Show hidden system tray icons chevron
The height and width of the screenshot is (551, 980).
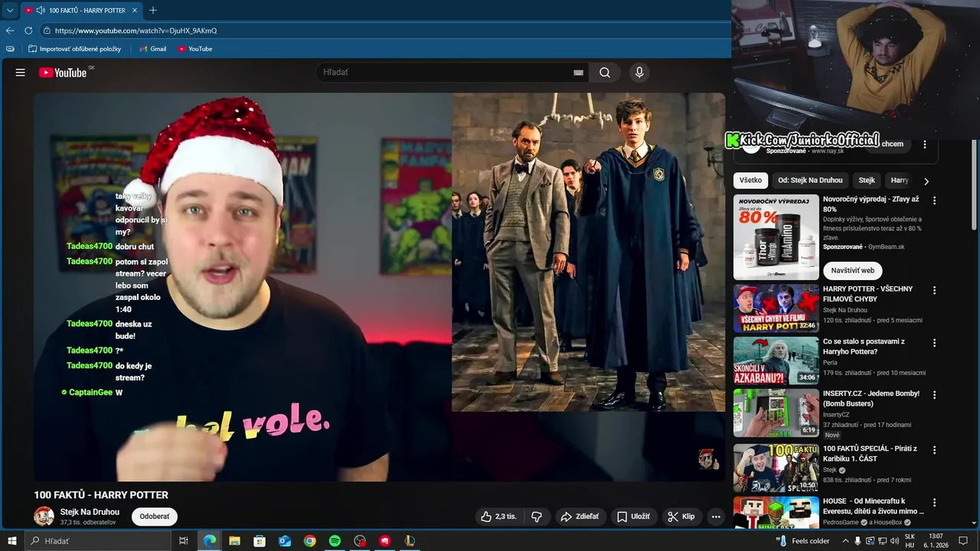[845, 541]
